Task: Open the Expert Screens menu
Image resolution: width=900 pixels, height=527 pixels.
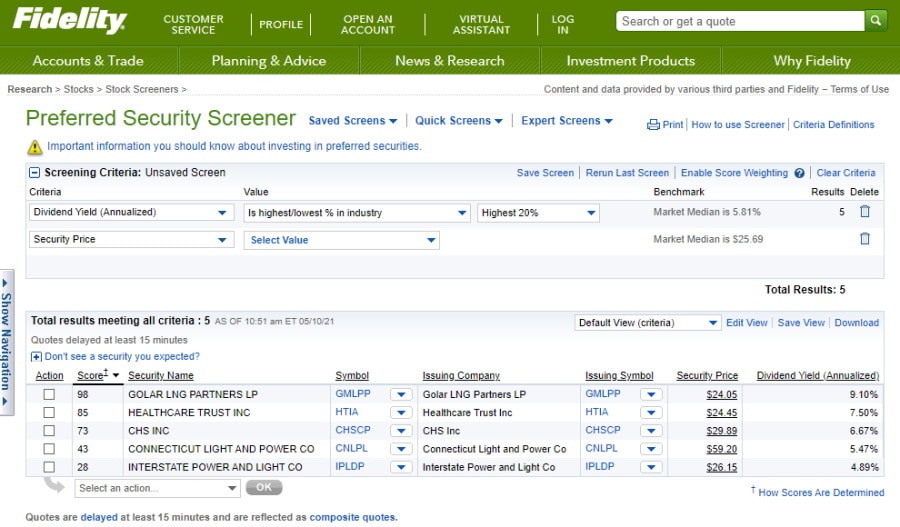Action: pos(567,121)
